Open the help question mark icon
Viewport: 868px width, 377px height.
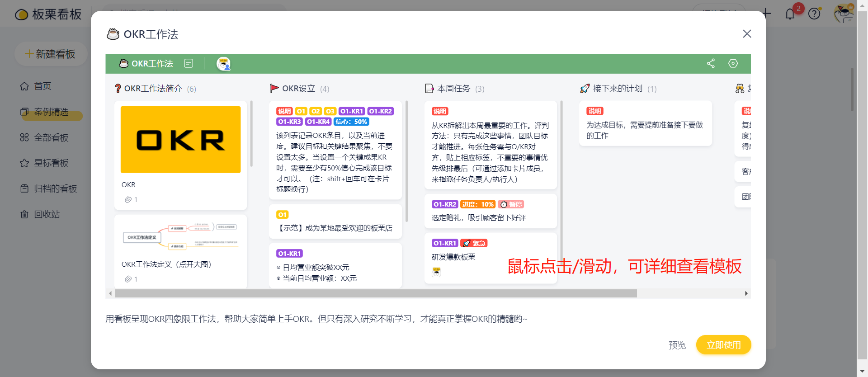(814, 14)
